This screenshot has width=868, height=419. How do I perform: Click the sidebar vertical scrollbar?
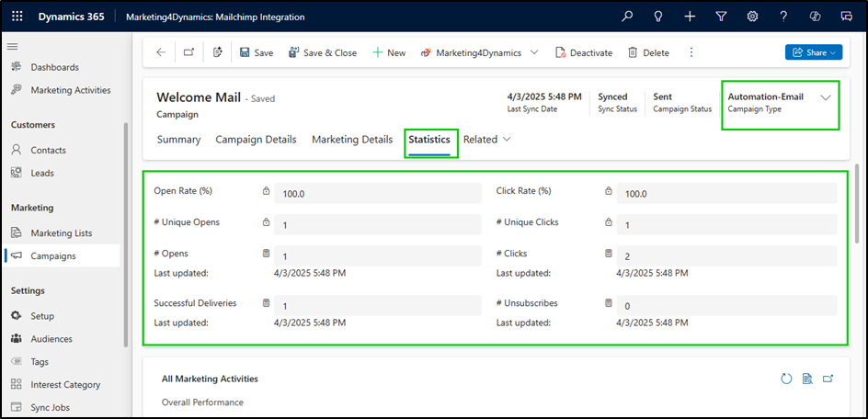[x=126, y=234]
